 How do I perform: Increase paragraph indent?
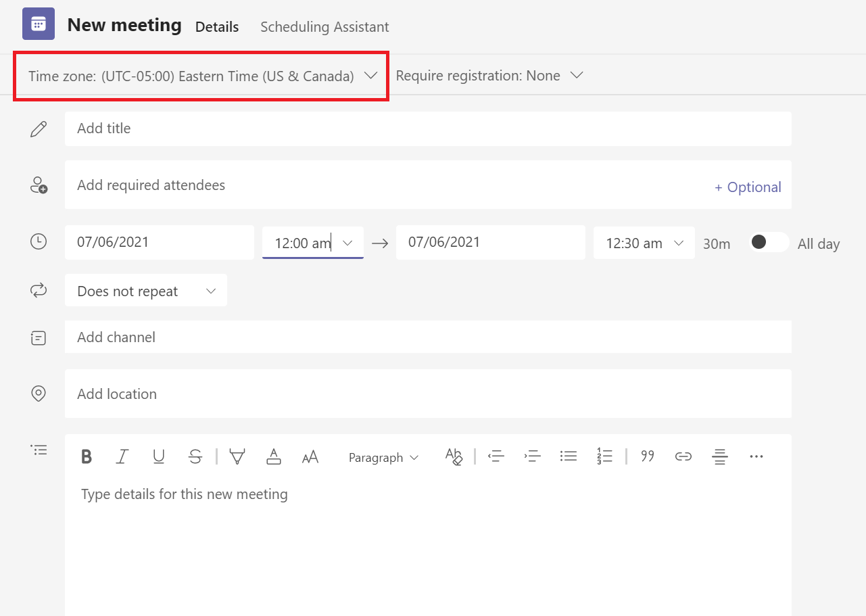click(533, 456)
